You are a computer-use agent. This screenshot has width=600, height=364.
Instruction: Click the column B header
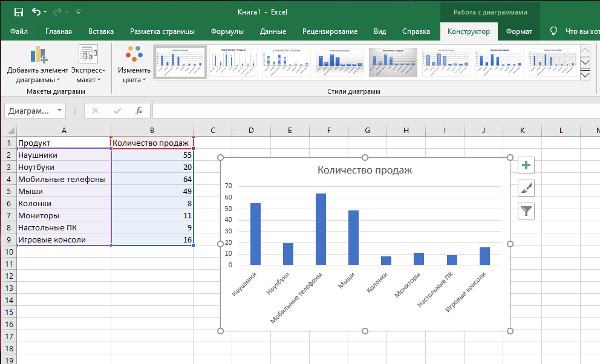(152, 131)
